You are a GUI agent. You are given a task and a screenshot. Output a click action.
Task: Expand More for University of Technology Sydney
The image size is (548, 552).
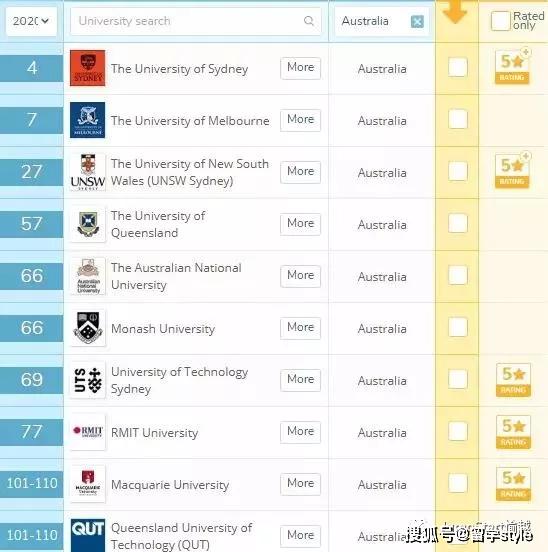[300, 380]
